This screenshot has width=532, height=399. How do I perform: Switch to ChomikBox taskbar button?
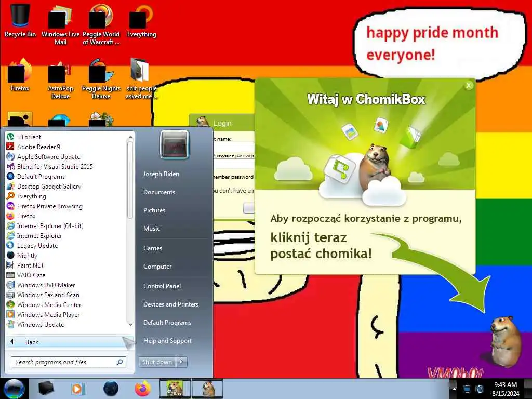(x=175, y=389)
